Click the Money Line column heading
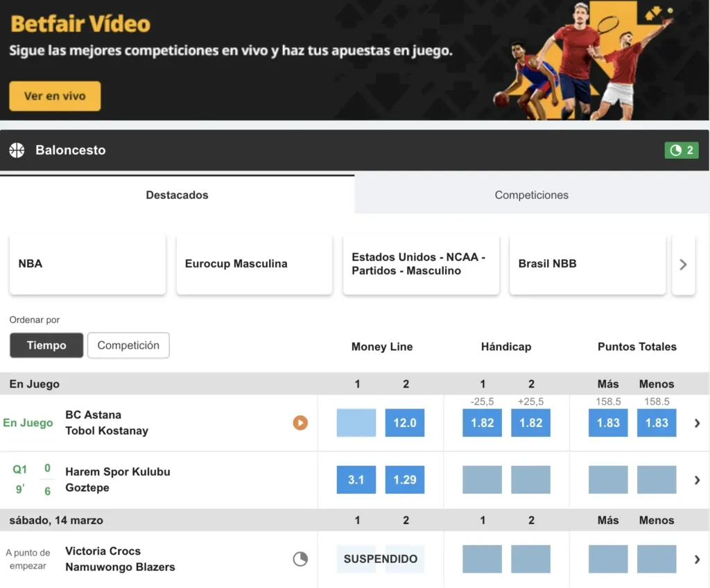The image size is (710, 588). (x=382, y=347)
